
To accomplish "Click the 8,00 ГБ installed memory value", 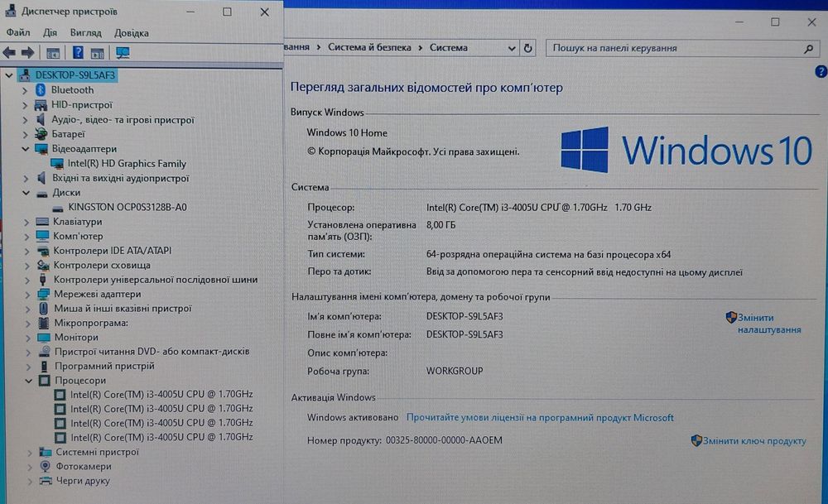I will [x=440, y=225].
